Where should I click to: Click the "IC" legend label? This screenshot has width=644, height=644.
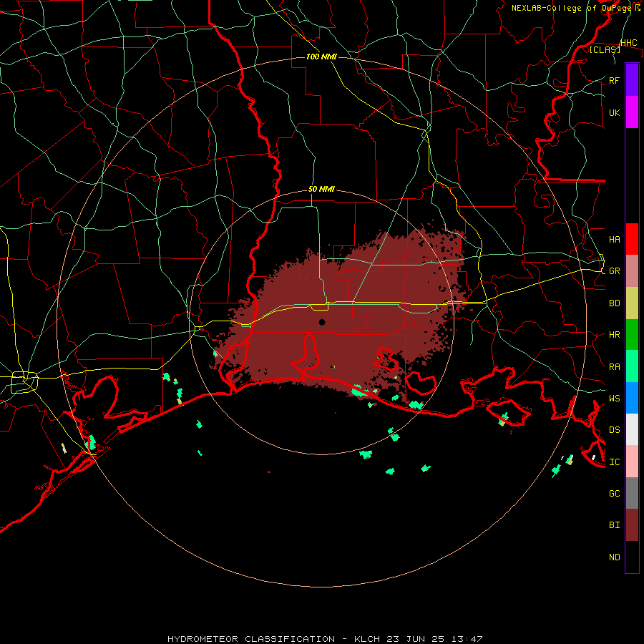614,462
